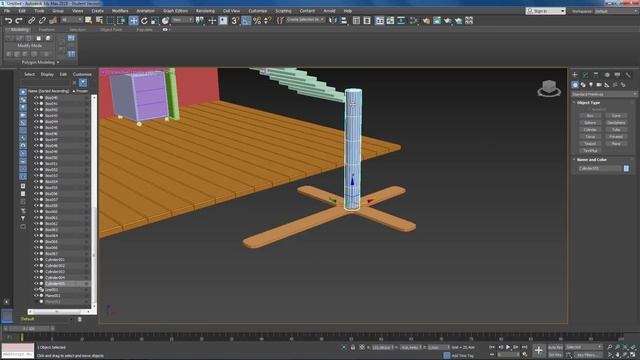The height and width of the screenshot is (360, 640).
Task: Open the Graph Editors menu
Action: pos(176,11)
